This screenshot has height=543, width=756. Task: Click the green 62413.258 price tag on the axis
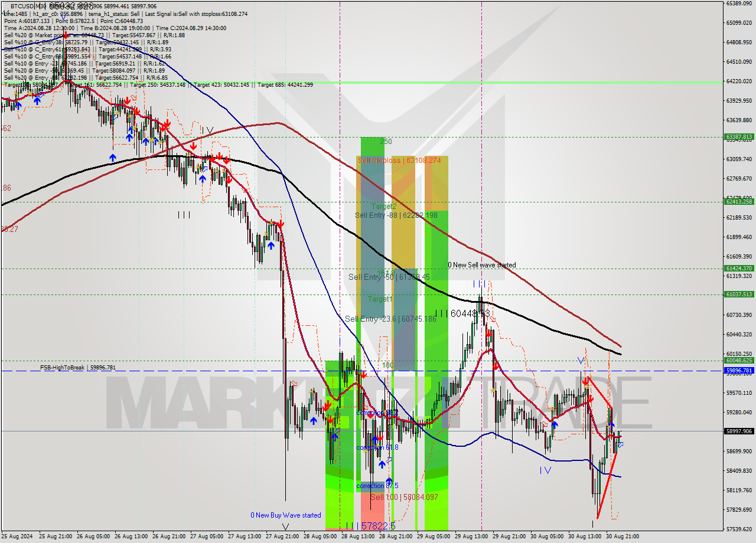click(x=739, y=201)
